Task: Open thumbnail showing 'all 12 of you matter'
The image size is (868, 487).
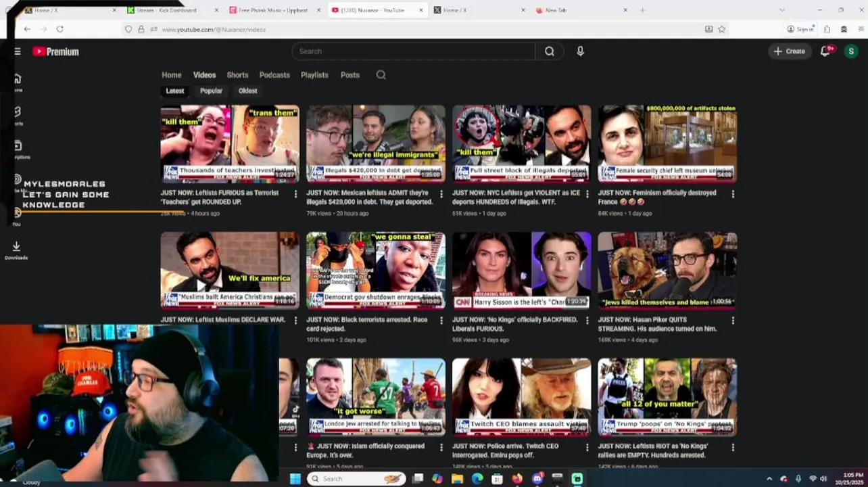Action: 667,397
